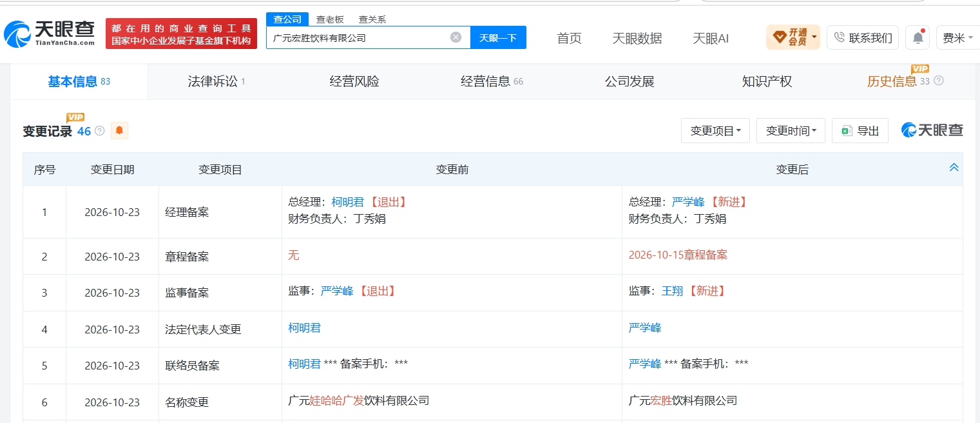Open 王翔 link in the 监事备案 row

tap(672, 291)
